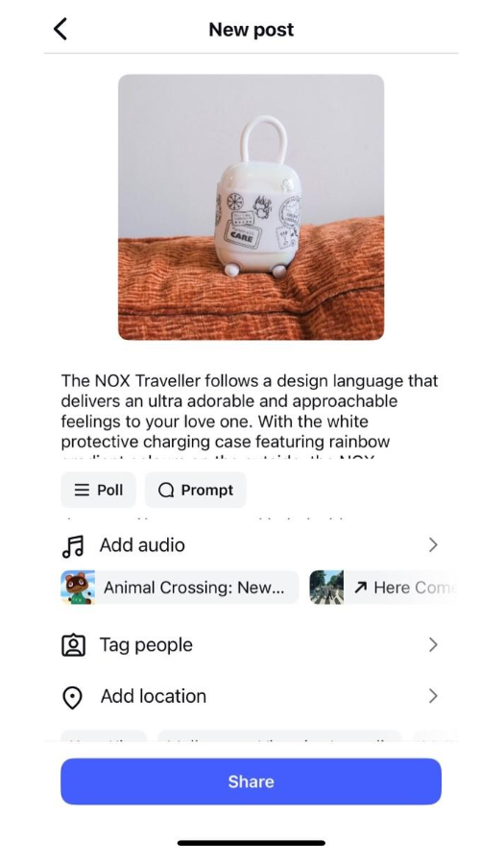Viewport: 504px width, 864px height.
Task: Click the location pin icon
Action: tap(73, 697)
